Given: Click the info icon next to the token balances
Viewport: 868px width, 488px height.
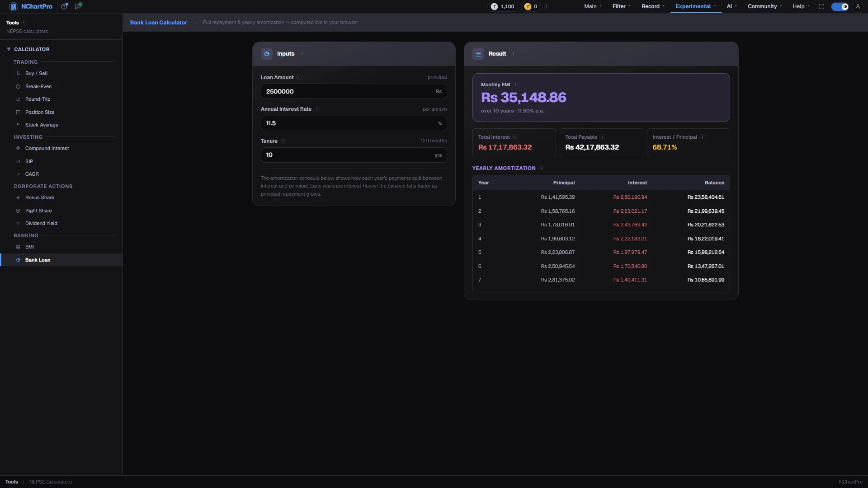Looking at the screenshot, I should pyautogui.click(x=547, y=6).
